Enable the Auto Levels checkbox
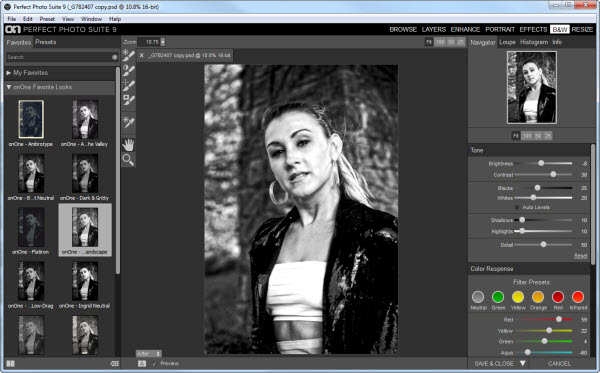 click(517, 207)
